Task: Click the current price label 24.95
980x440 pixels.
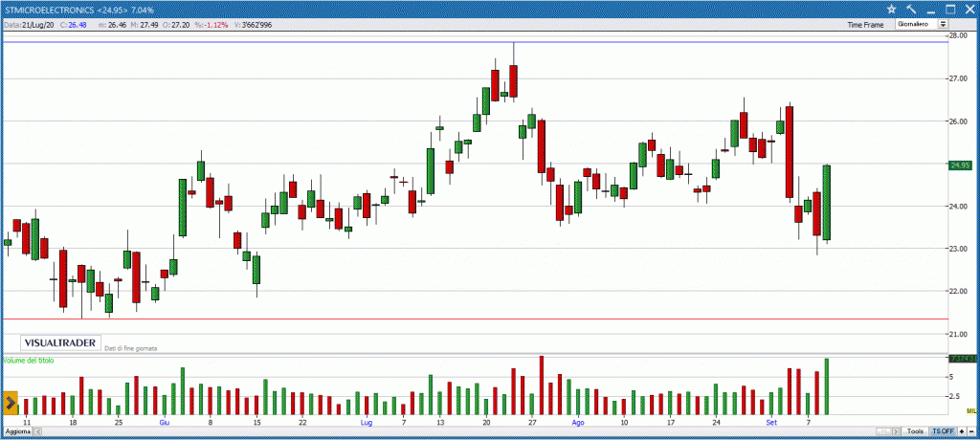Action: [960, 165]
